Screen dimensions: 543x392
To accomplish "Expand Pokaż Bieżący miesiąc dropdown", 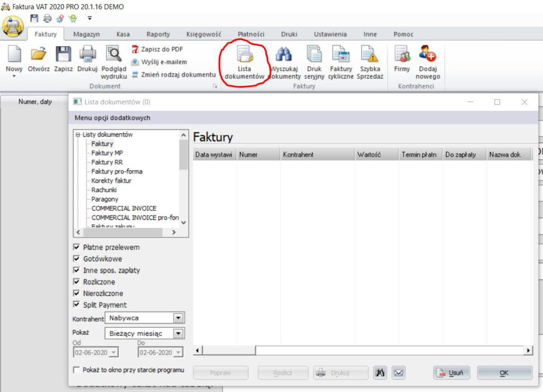I will click(179, 334).
